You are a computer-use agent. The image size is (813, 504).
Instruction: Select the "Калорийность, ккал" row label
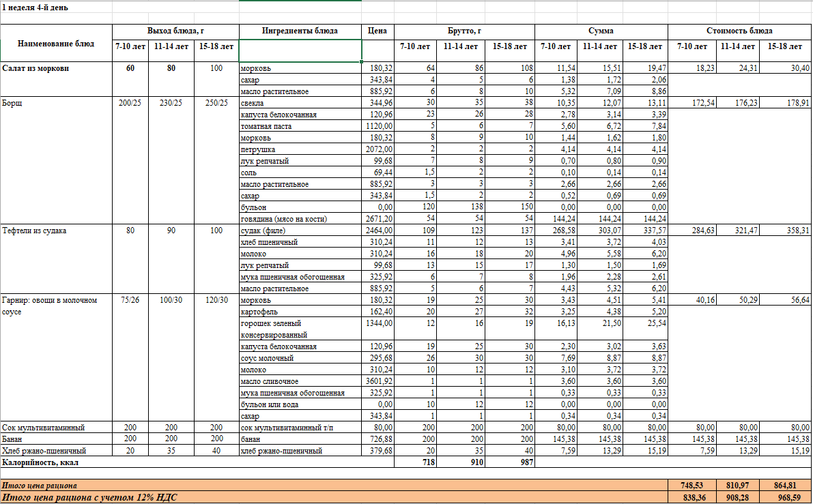40,462
